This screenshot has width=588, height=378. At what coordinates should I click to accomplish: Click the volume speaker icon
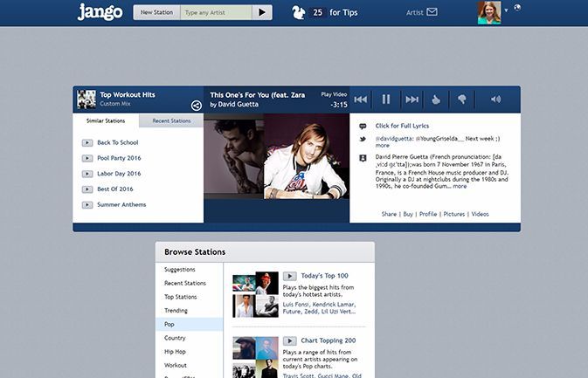click(495, 100)
